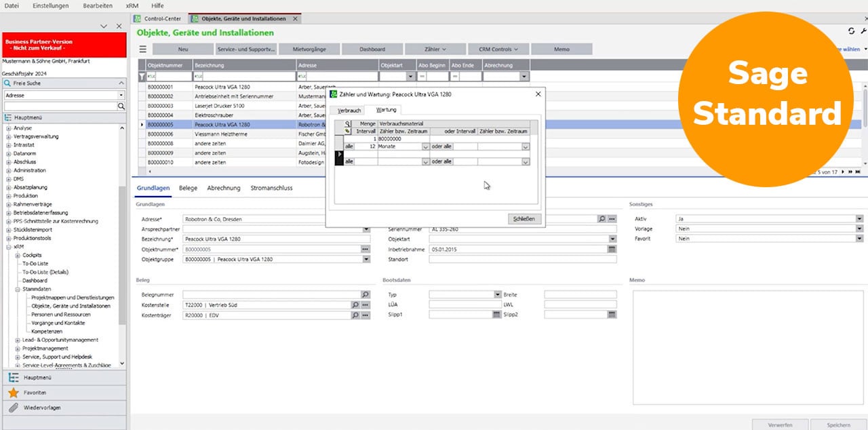This screenshot has height=430, width=868.
Task: Close the Objekte, Geräte und Installationen tab
Action: point(294,18)
